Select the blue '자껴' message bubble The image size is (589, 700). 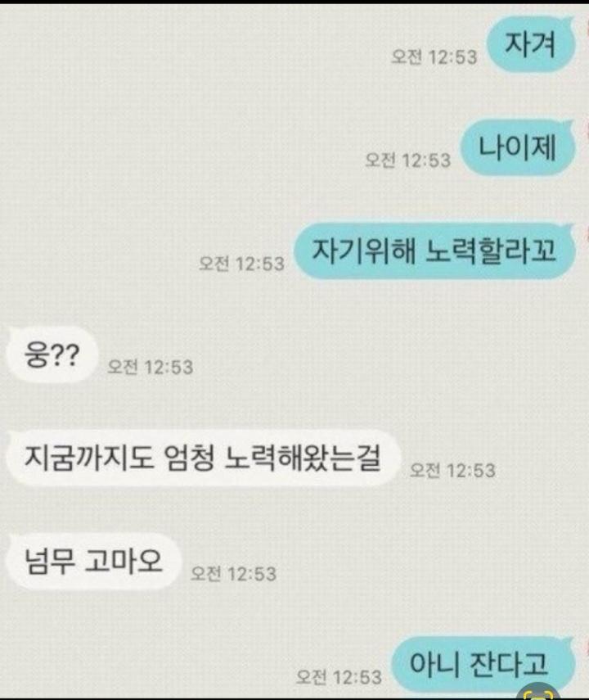(x=530, y=44)
